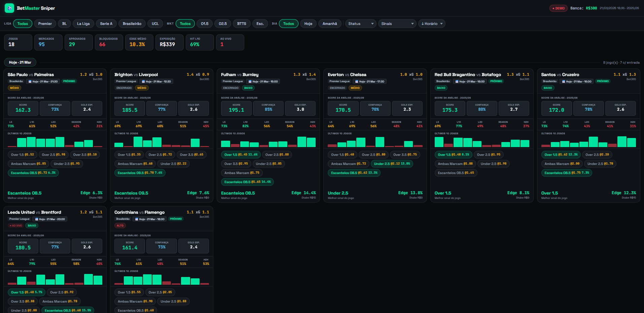Click Escanteios 08.5 signal on Fulham vs Burnley
Image resolution: width=644 pixels, height=313 pixels.
(x=247, y=182)
